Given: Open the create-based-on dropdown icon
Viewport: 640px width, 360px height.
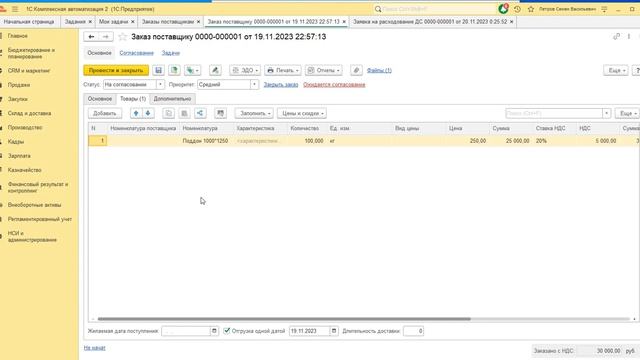Looking at the screenshot, I should pos(192,70).
